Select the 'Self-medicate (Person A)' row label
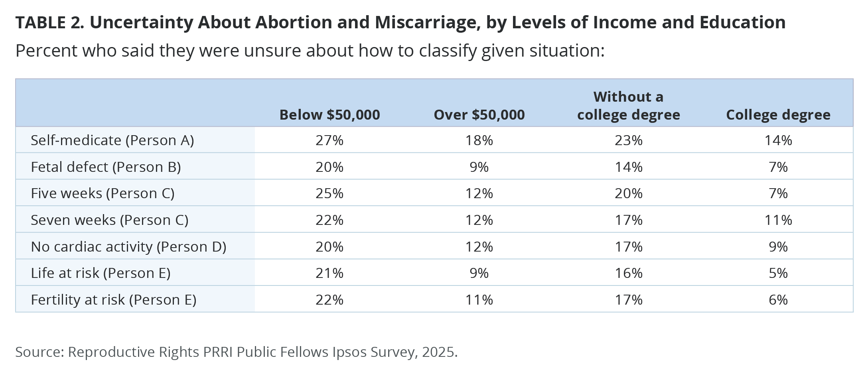The image size is (868, 372). (112, 140)
